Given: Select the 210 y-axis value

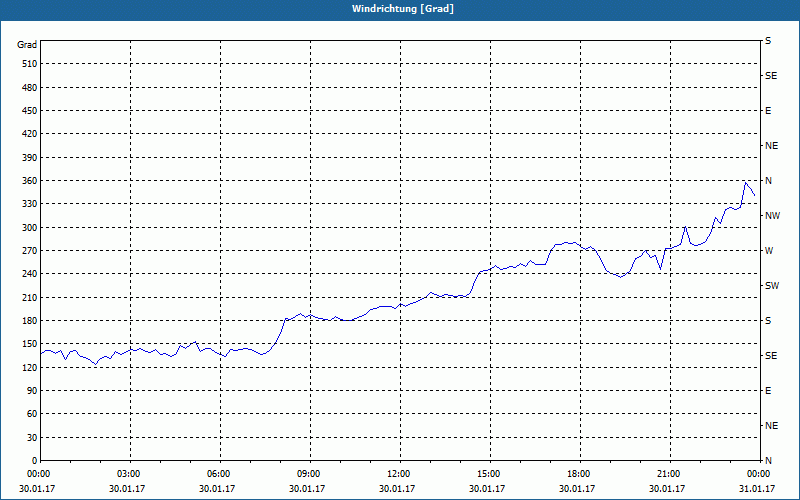Looking at the screenshot, I should pyautogui.click(x=30, y=297).
